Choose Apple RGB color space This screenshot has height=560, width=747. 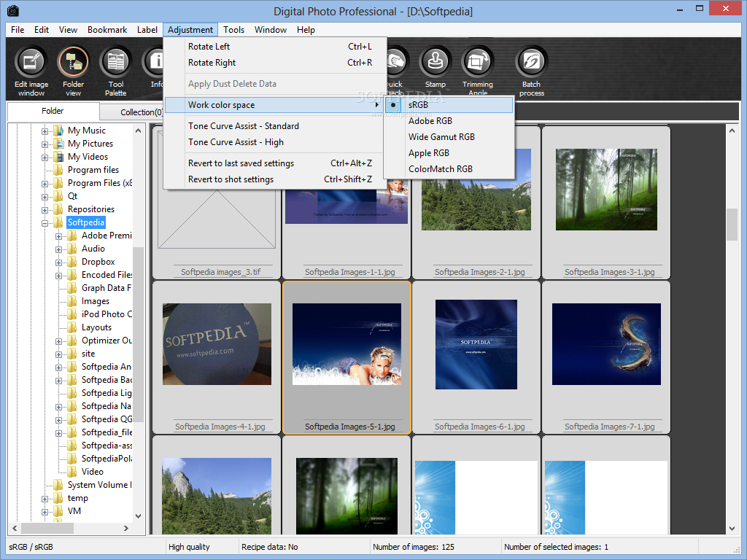(x=449, y=153)
